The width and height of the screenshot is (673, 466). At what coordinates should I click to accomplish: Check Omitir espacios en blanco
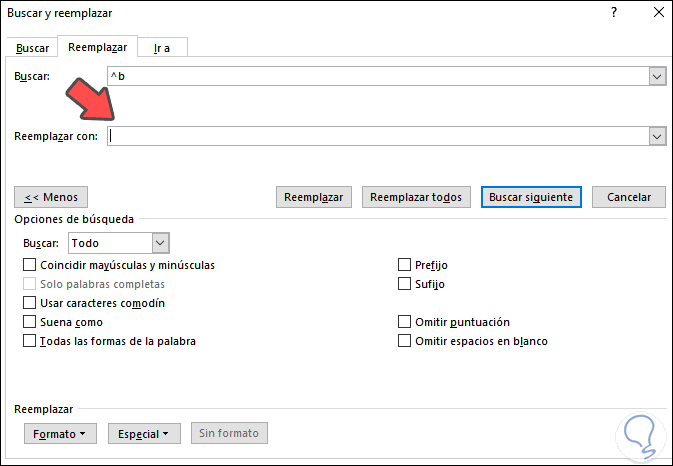point(404,341)
